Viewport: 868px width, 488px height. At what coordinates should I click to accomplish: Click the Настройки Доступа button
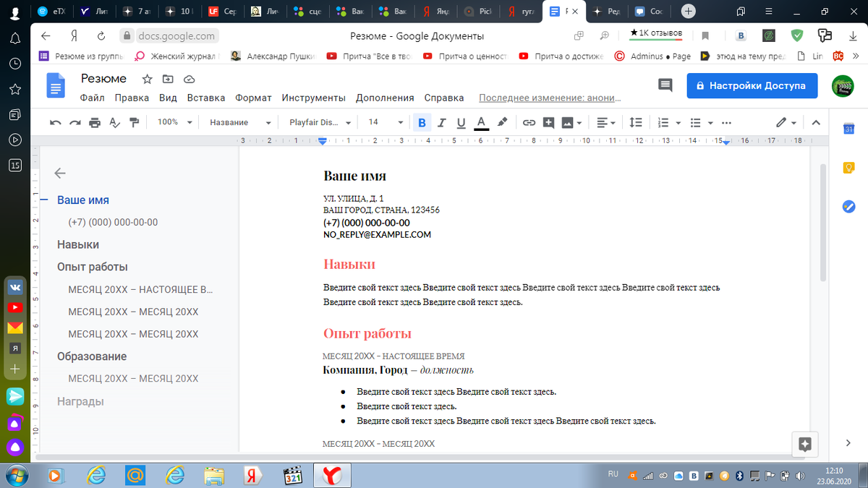coord(752,85)
